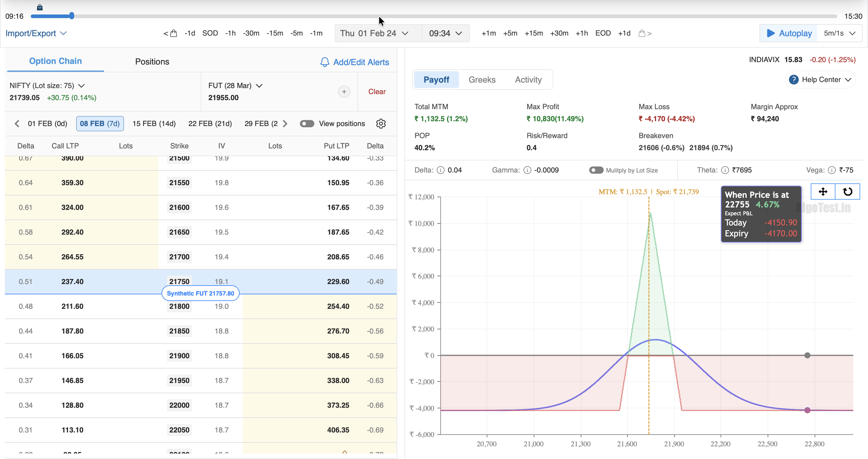868x459 pixels.
Task: Toggle View positions switch
Action: pos(307,124)
